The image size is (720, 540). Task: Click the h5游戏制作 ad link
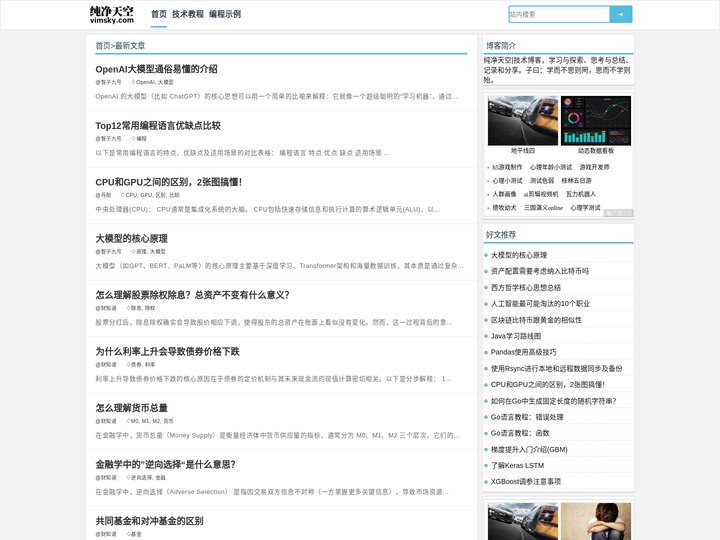[507, 167]
